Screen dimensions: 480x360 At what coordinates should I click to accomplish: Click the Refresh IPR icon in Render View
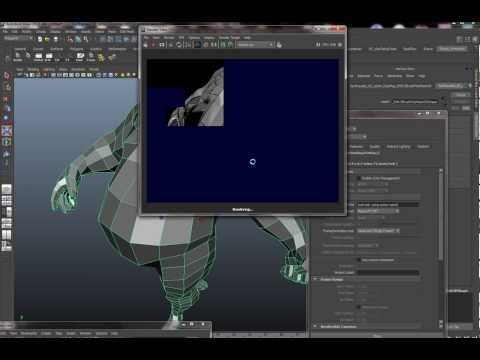(179, 44)
